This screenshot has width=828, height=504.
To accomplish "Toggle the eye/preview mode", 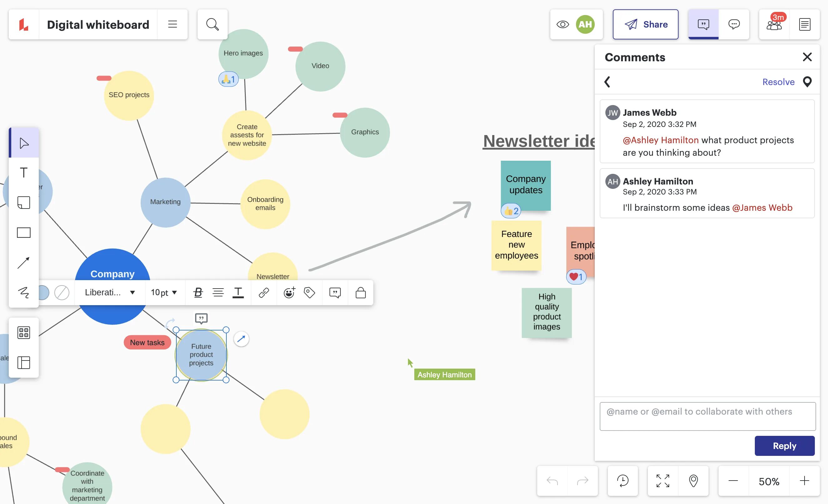I will 563,24.
